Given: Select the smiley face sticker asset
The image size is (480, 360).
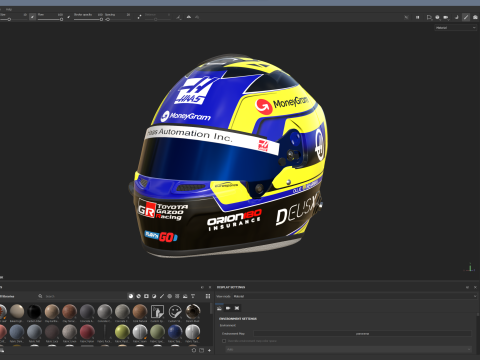Looking at the screenshot, I should pos(175,312).
